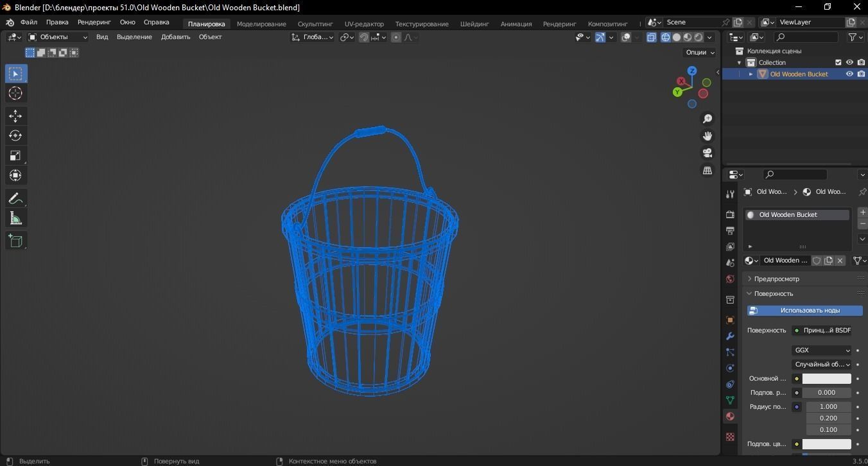Add a material slot with plus
This screenshot has width=868, height=466.
click(x=862, y=212)
